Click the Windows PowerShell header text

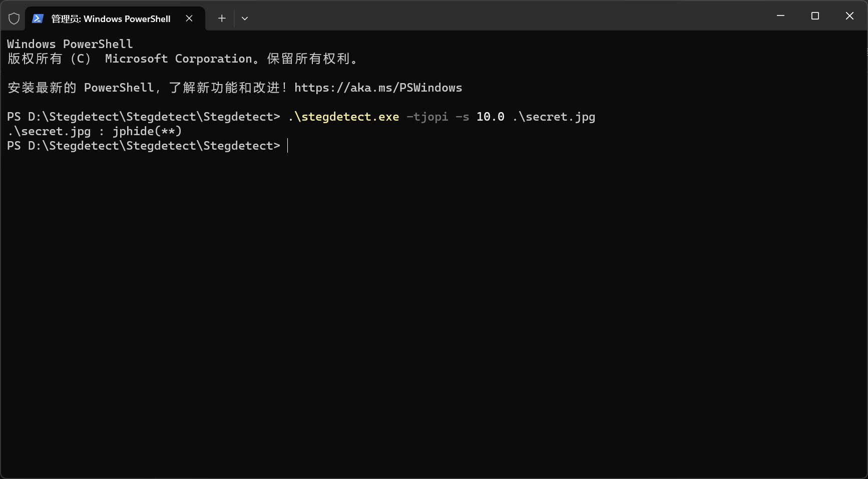point(70,44)
